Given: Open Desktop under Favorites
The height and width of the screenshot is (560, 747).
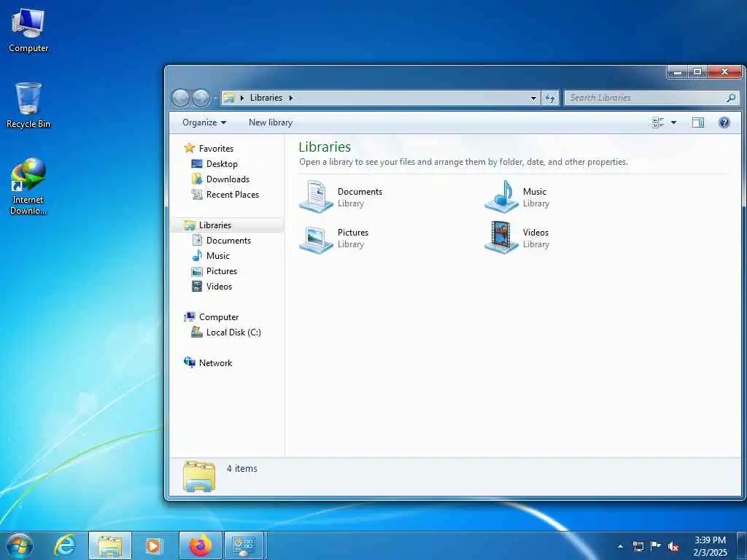Looking at the screenshot, I should [222, 164].
